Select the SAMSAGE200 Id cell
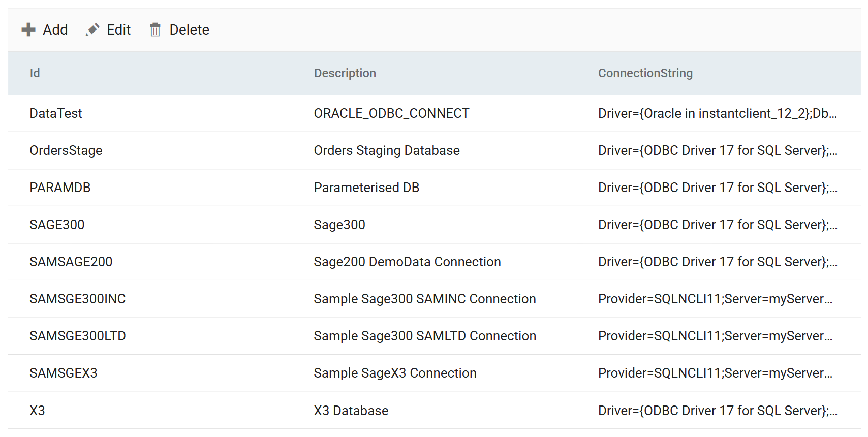Image resolution: width=868 pixels, height=437 pixels. [x=71, y=262]
